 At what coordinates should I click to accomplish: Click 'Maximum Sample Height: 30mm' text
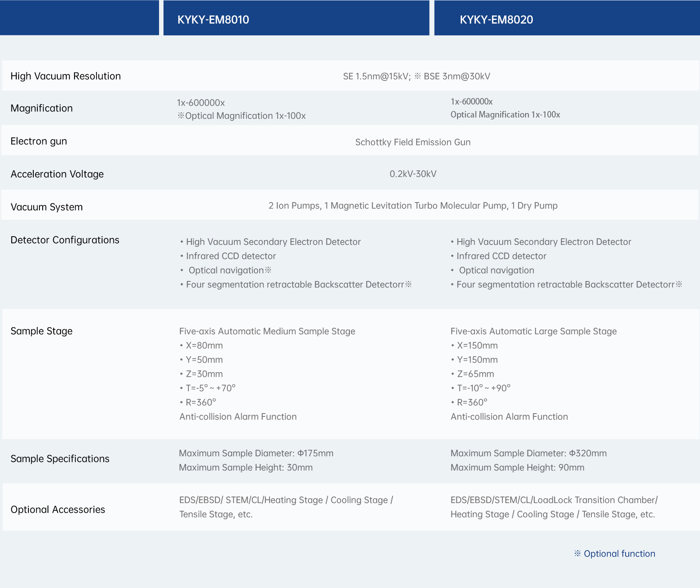coord(246,468)
